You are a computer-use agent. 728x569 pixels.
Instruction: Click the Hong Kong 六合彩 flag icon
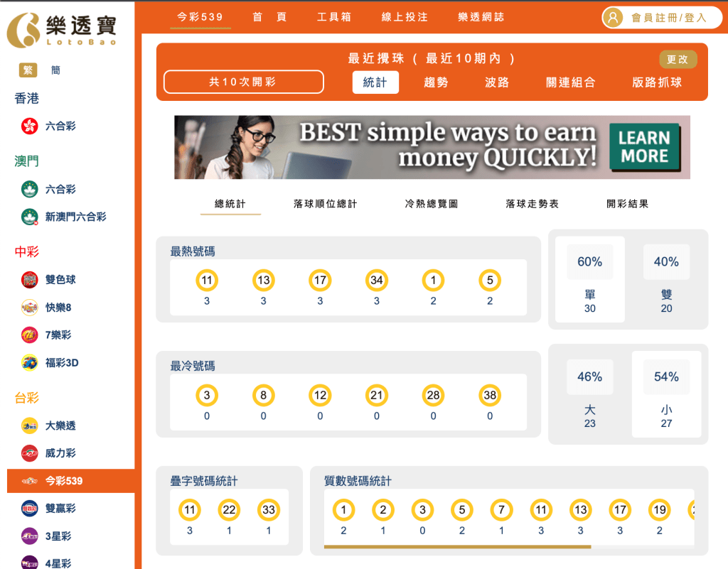tap(29, 126)
